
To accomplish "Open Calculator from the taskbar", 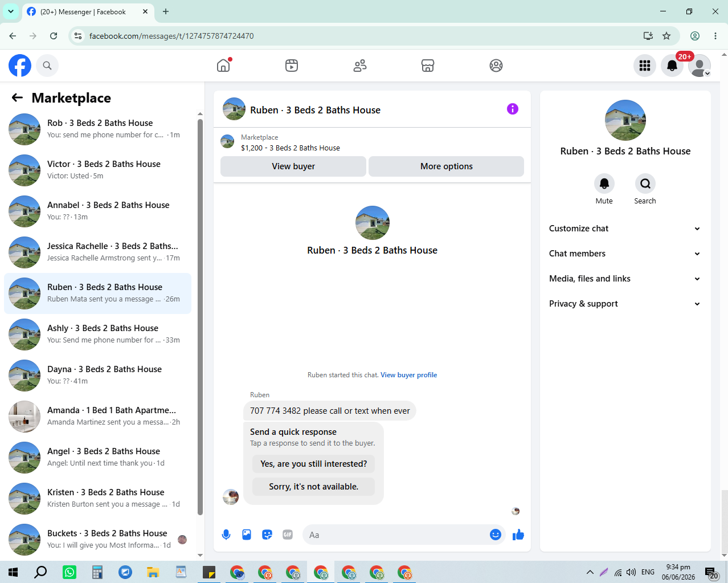I will [97, 572].
